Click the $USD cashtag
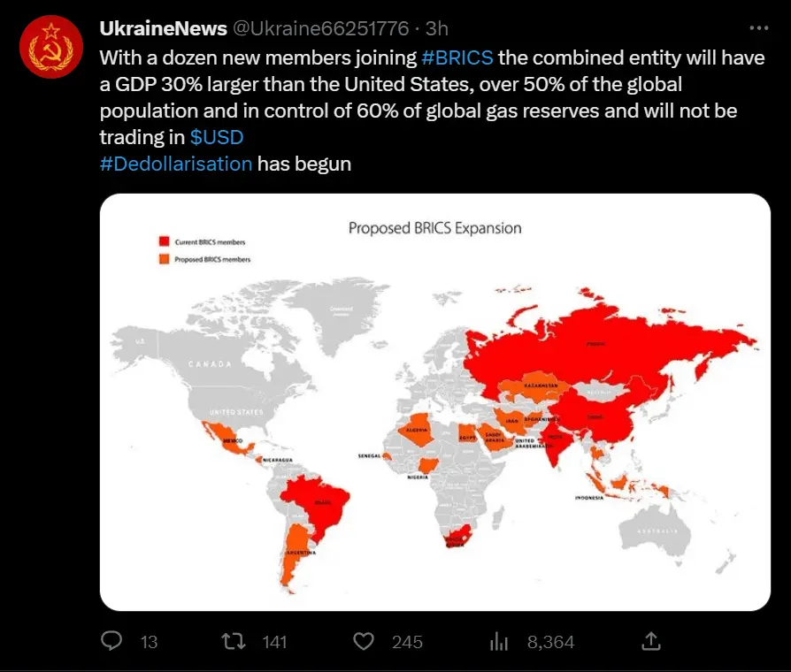This screenshot has width=791, height=672. coord(217,138)
